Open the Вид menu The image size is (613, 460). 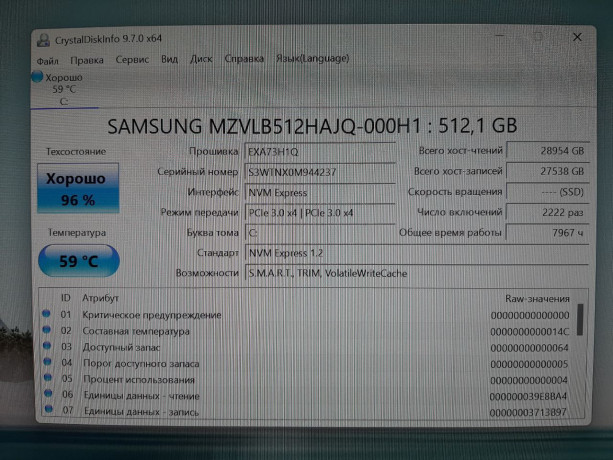(x=170, y=59)
